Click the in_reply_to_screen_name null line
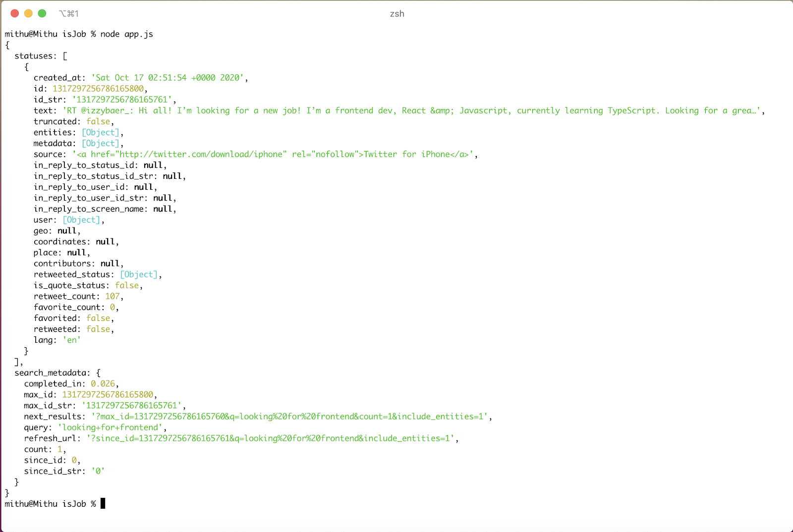793x532 pixels. point(105,209)
